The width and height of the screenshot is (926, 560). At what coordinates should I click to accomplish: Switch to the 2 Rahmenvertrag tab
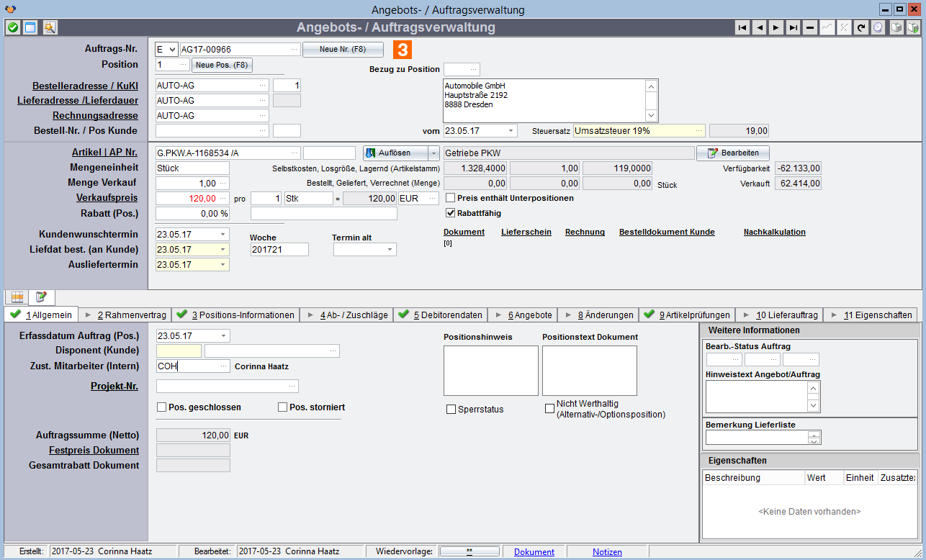(x=126, y=315)
